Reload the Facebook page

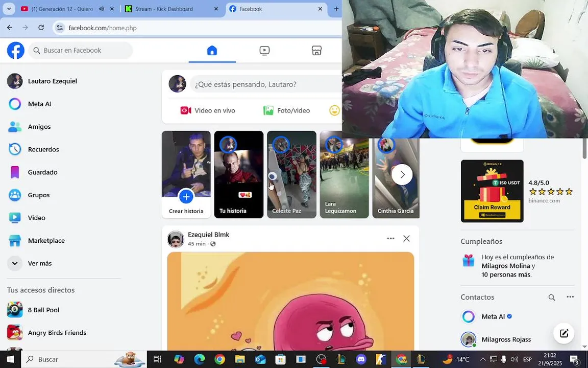tap(41, 28)
